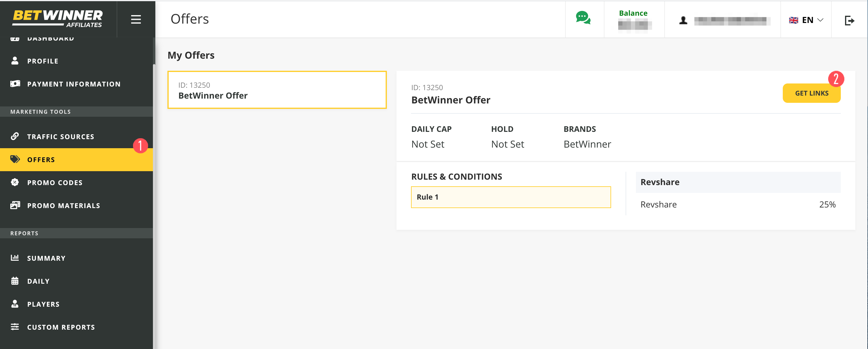
Task: Click the Traffic Sources link icon
Action: pyautogui.click(x=15, y=136)
